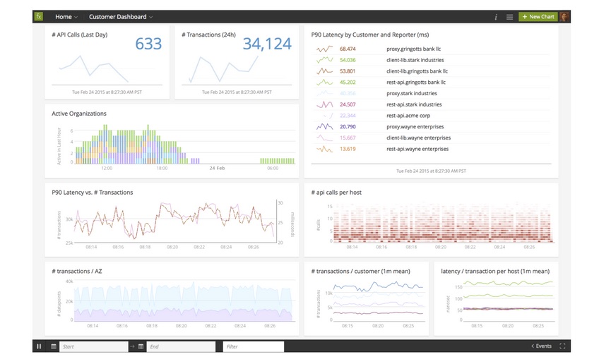599x364 pixels.
Task: Click the user avatar thumbnail
Action: (564, 16)
